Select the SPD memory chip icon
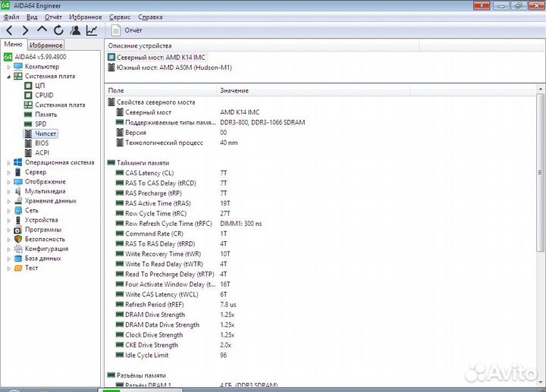This screenshot has height=392, width=546. click(x=28, y=124)
